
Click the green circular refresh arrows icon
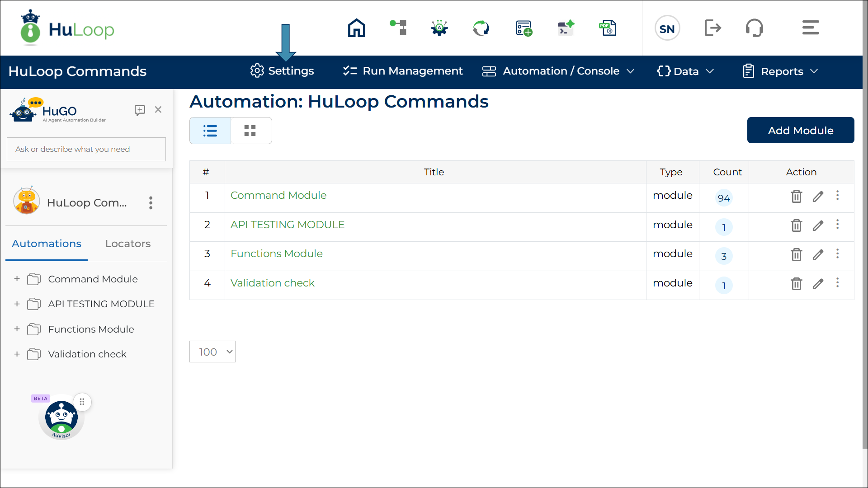tap(481, 28)
